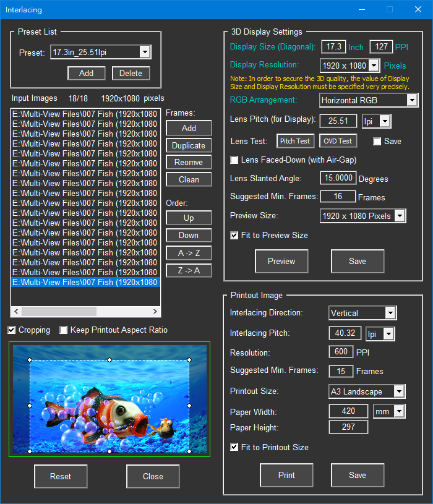Save the Printout Image settings
Screen dimensions: 433x504
[x=358, y=475]
